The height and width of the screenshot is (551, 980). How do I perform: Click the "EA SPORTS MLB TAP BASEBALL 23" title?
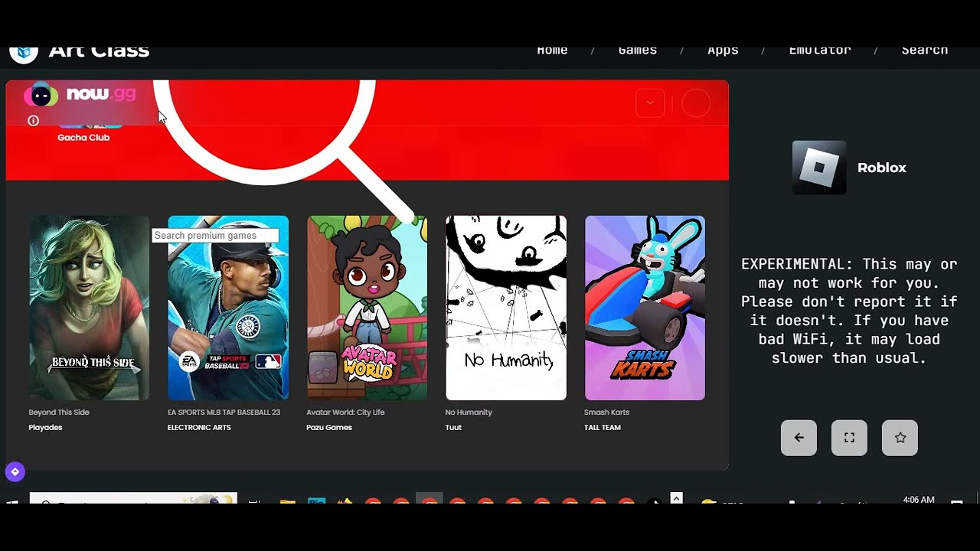pos(224,412)
